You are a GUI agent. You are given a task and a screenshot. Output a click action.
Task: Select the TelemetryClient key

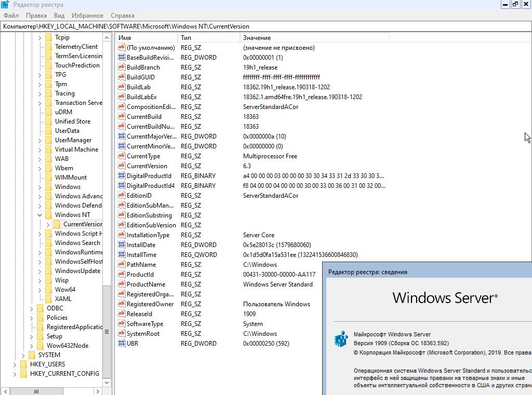76,47
